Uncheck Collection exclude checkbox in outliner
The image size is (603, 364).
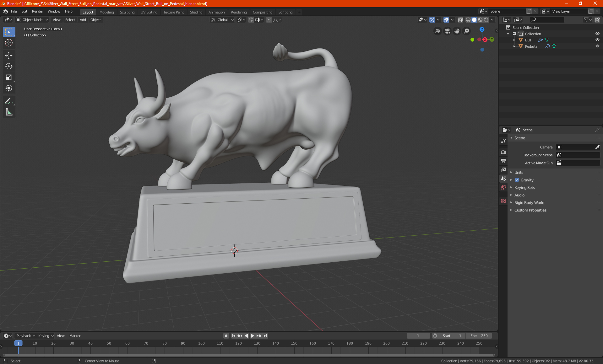click(514, 34)
